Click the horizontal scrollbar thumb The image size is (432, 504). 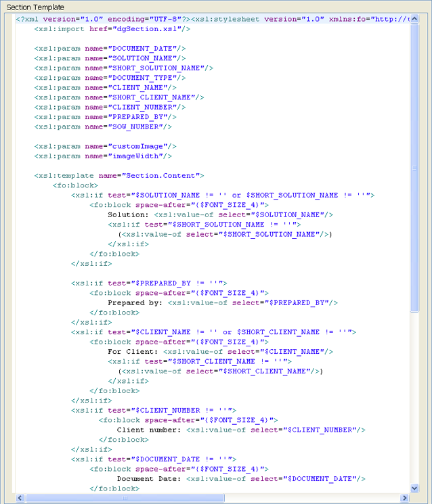(x=125, y=498)
